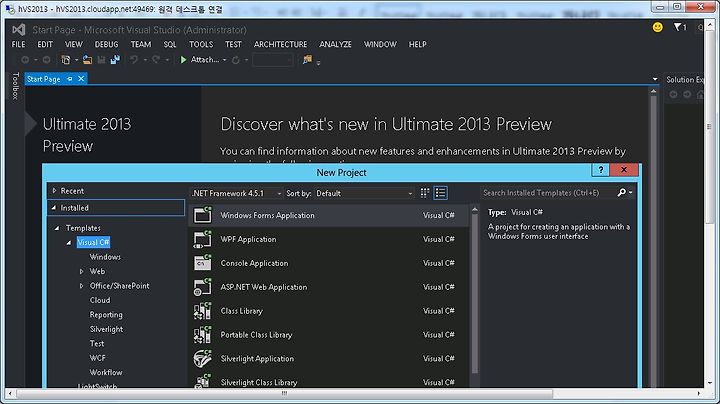Screen dimensions: 720x404
Task: Close the Start Page tab
Action: [81, 79]
